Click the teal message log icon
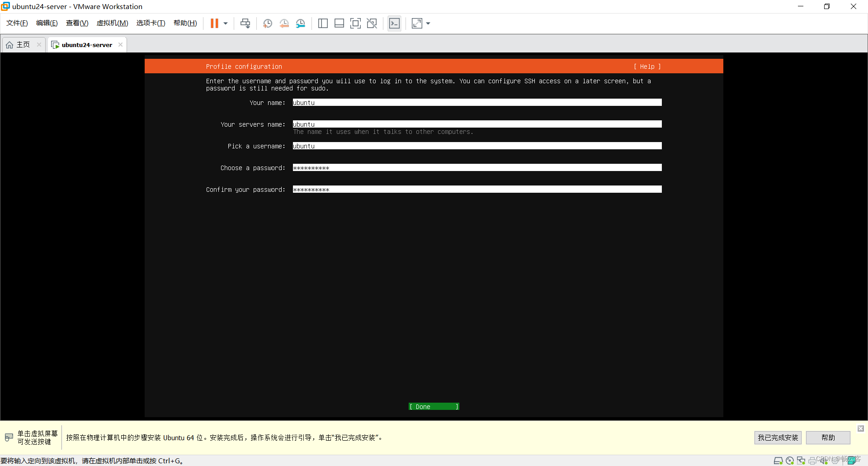Image resolution: width=868 pixels, height=466 pixels. tap(852, 461)
